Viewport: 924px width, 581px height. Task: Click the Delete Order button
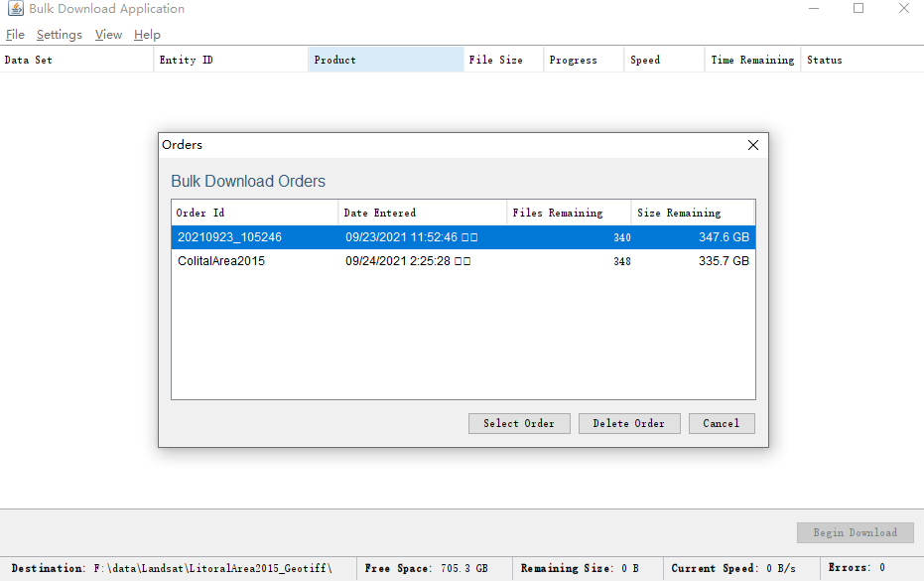click(629, 423)
